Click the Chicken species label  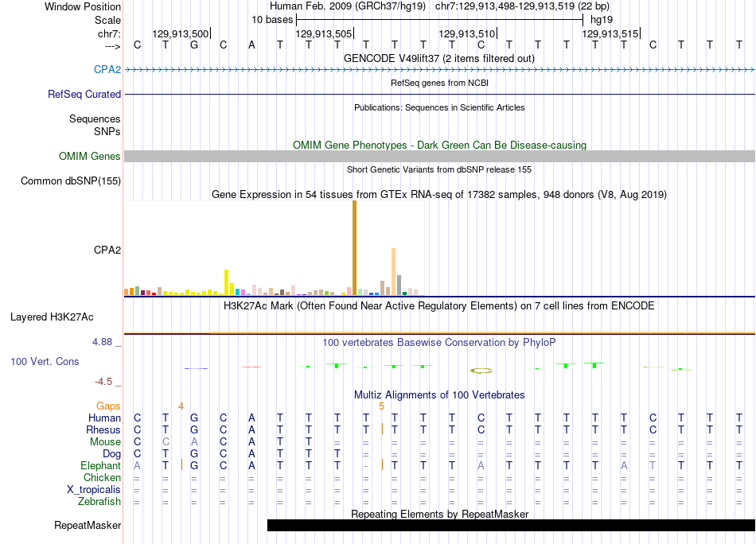102,477
